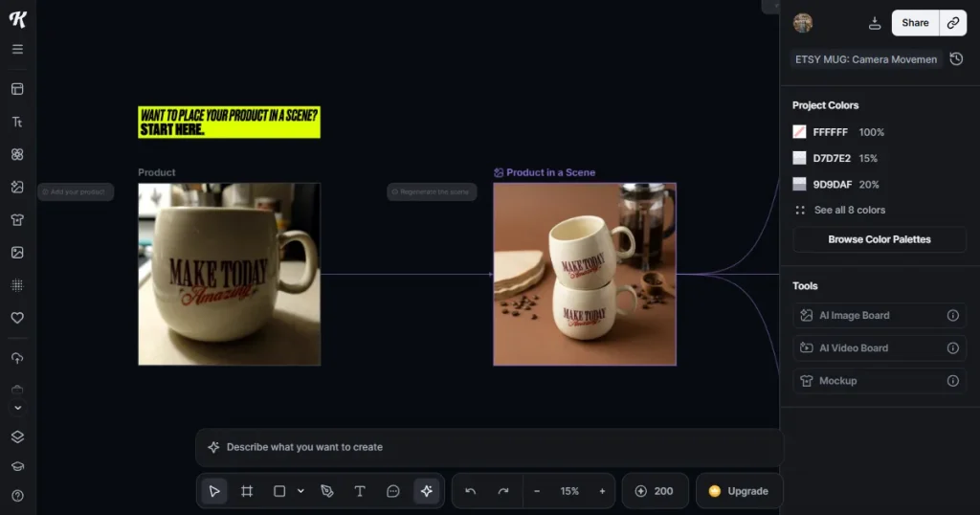
Task: Open the favorites heart icon
Action: coord(17,318)
